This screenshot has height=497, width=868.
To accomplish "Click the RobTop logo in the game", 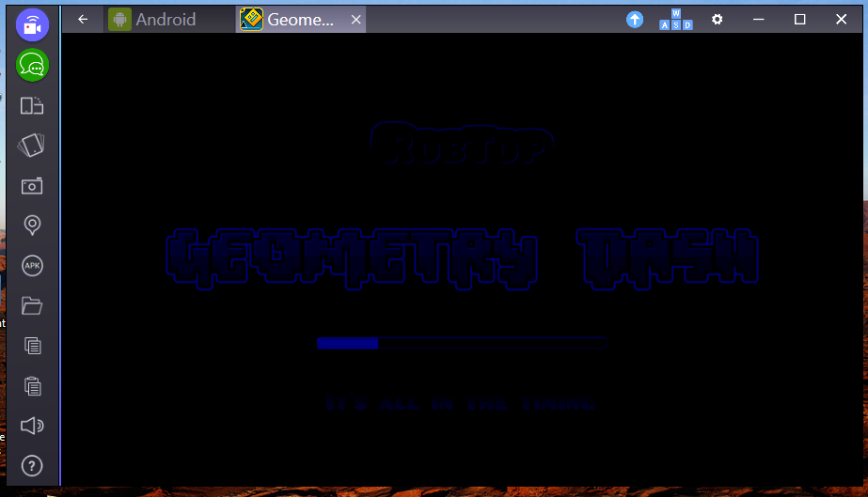I will coord(463,145).
